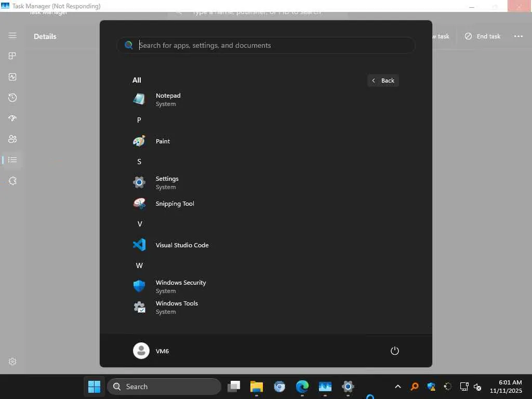Open the VM6 user account menu

click(x=151, y=351)
